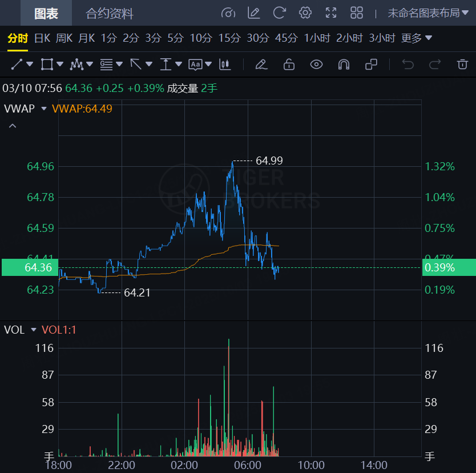
Task: Toggle the drawing lock icon
Action: pyautogui.click(x=289, y=64)
